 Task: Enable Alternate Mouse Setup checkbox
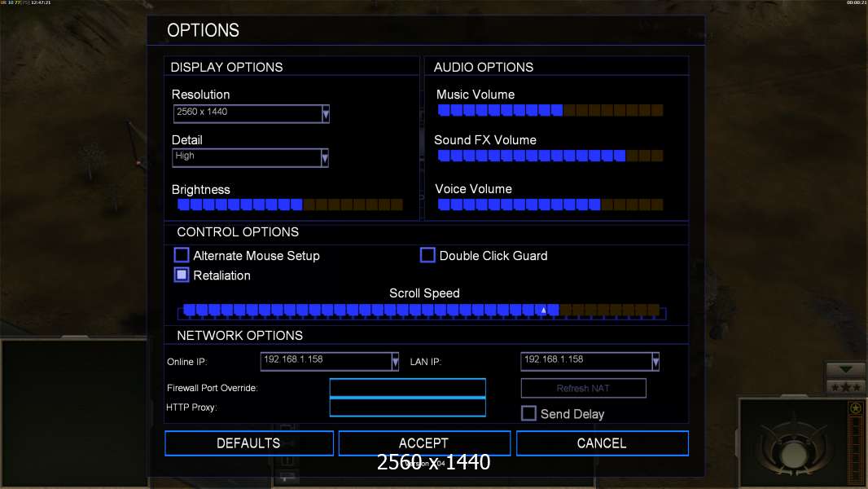(x=182, y=255)
